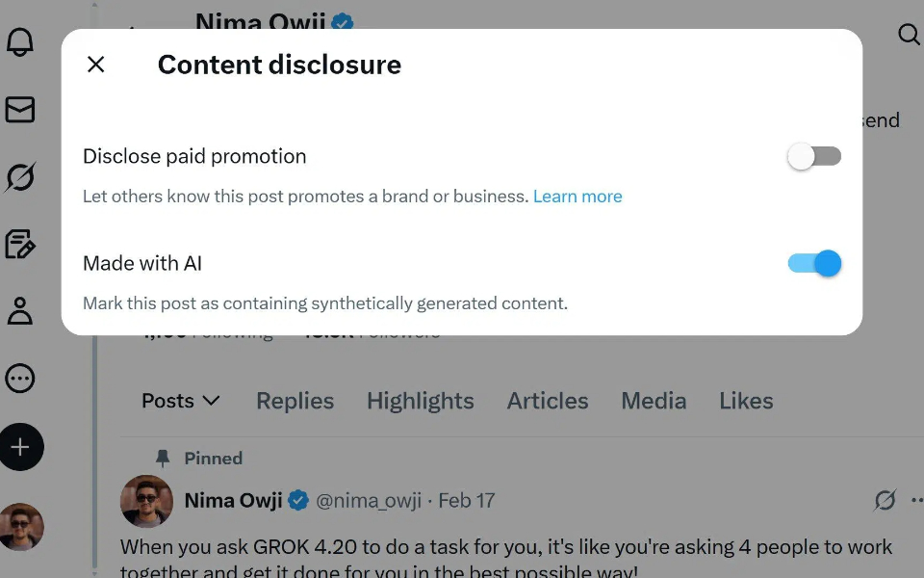Screen dimensions: 924x578
Task: Open the Likes tab
Action: [746, 401]
